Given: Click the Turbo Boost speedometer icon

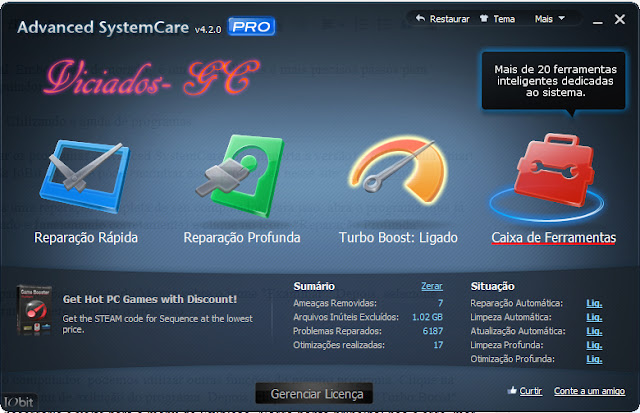Looking at the screenshot, I should 399,170.
